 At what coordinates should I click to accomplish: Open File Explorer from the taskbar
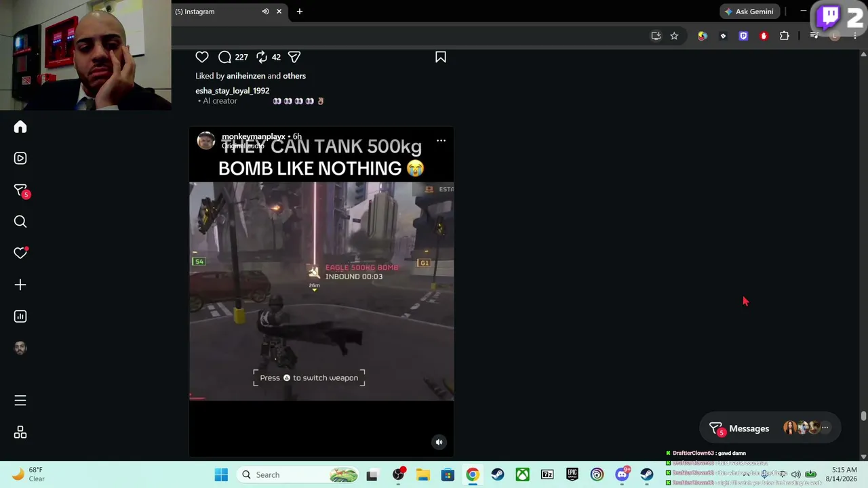422,474
